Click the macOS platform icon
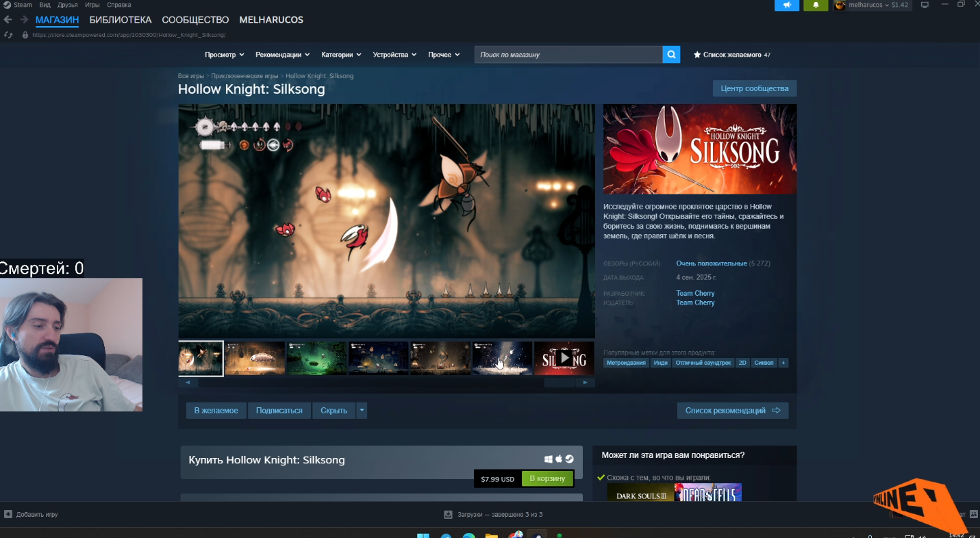This screenshot has width=980, height=538. [559, 459]
